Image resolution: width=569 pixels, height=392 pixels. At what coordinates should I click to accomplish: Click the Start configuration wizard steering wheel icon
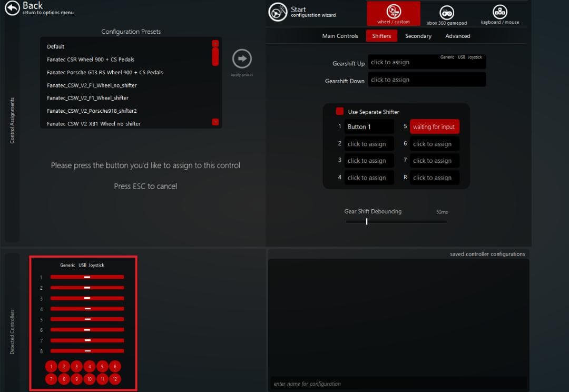(278, 12)
